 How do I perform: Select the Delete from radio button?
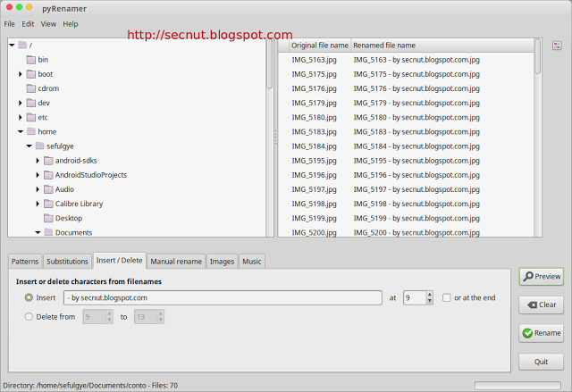[x=29, y=317]
